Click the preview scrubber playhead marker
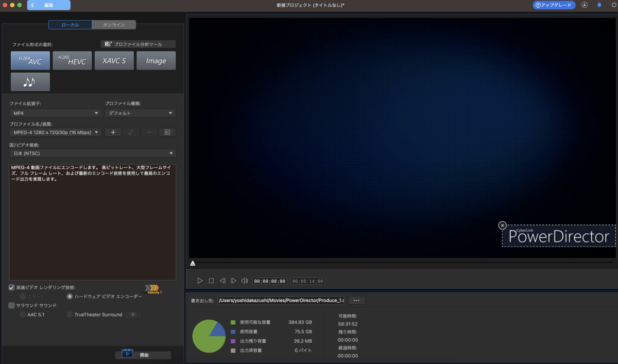618x364 pixels. pos(193,263)
